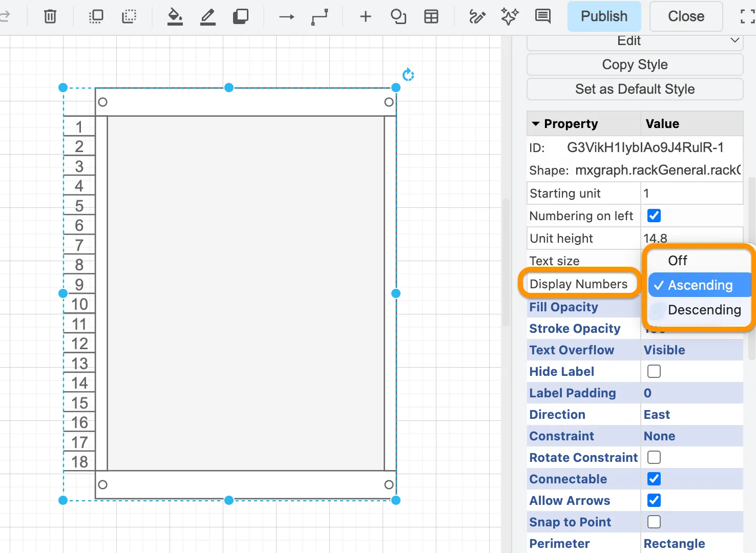Click the Table insert icon
Viewport: 756px width, 553px height.
pos(431,16)
